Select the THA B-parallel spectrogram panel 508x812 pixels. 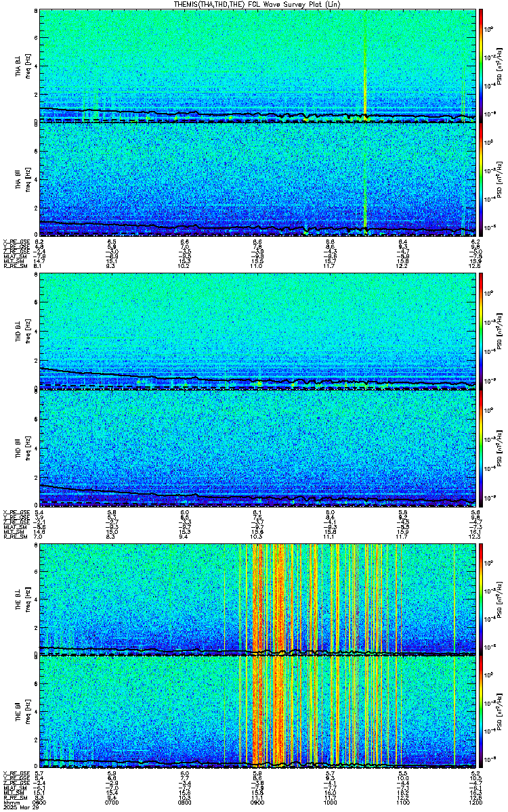tap(257, 180)
